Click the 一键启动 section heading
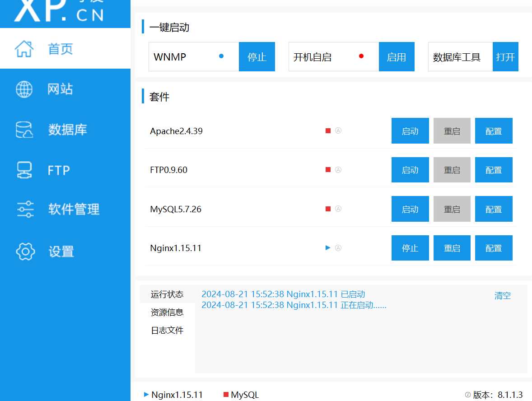 click(169, 27)
